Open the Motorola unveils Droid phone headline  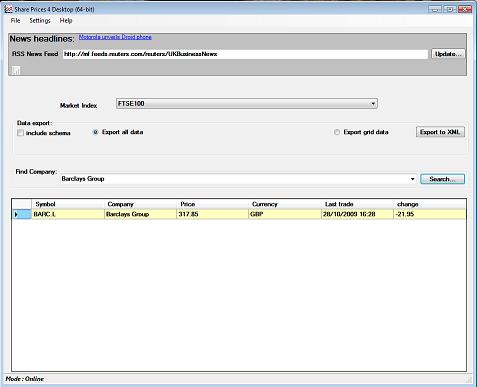click(x=115, y=37)
